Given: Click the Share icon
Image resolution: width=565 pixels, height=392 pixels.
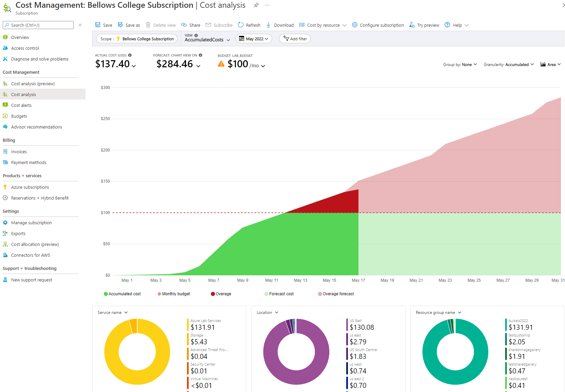Looking at the screenshot, I should tap(184, 25).
